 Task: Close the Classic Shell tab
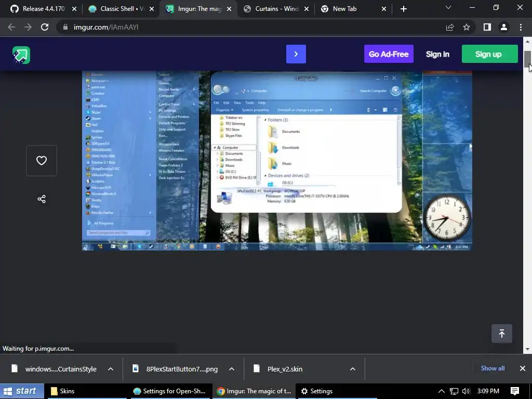point(152,9)
